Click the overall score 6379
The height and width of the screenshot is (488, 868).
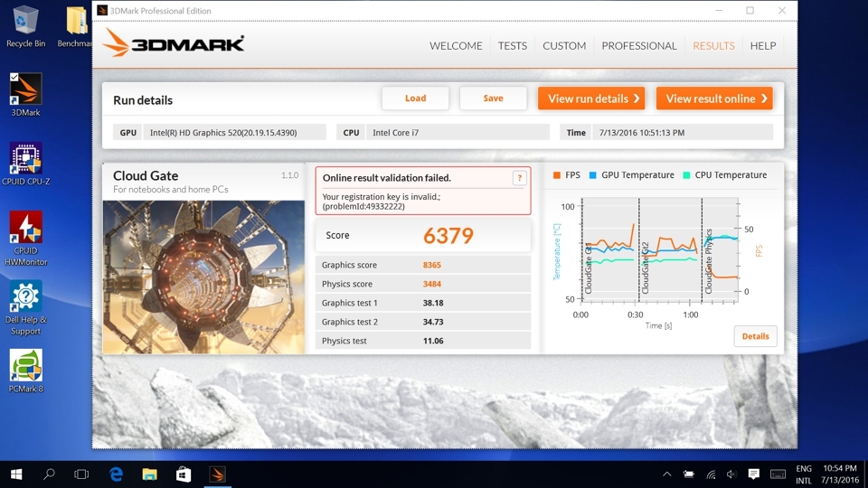pyautogui.click(x=448, y=236)
